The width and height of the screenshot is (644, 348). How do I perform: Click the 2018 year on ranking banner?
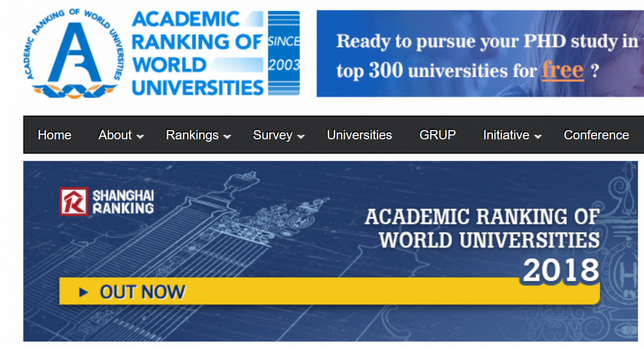(561, 270)
